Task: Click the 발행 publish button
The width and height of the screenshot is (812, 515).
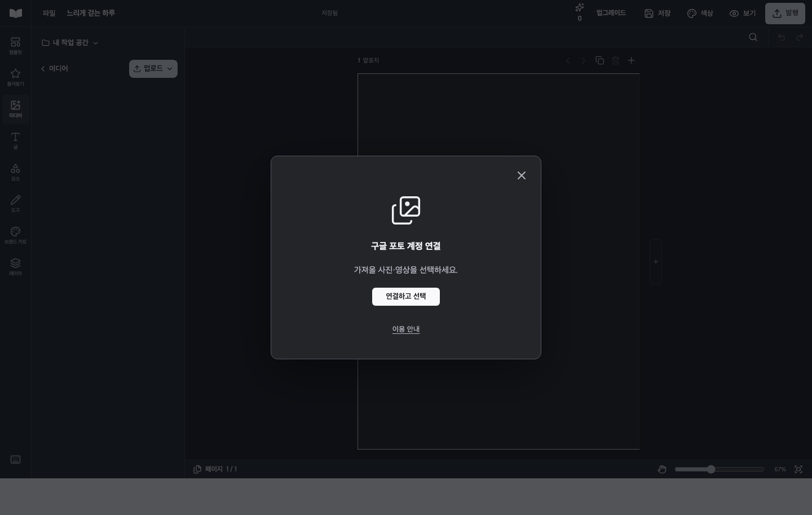Action: 785,14
